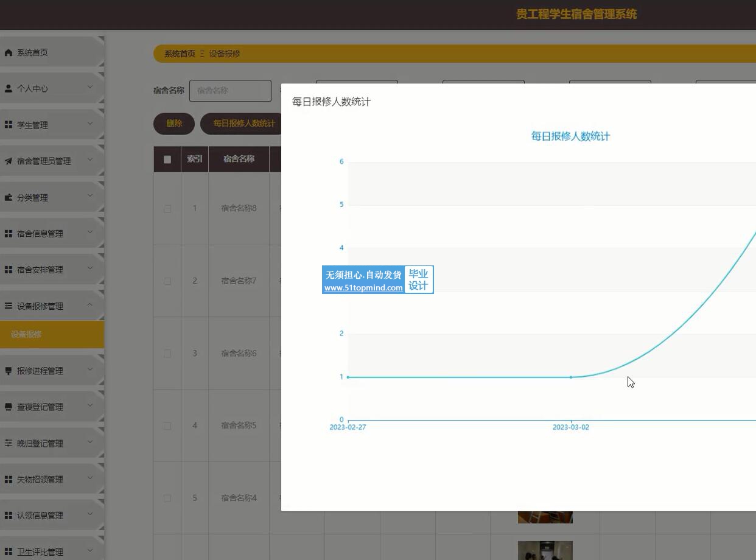Click the 宿舍名称 column header
Screen dimensions: 756x560
[x=239, y=159]
